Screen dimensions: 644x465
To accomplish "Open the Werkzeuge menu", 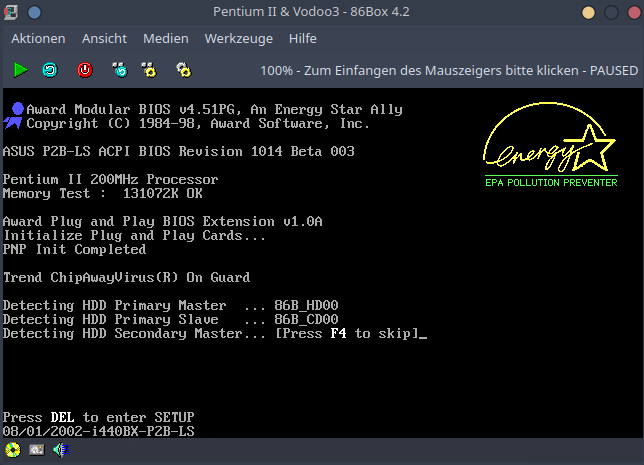I will [x=239, y=39].
